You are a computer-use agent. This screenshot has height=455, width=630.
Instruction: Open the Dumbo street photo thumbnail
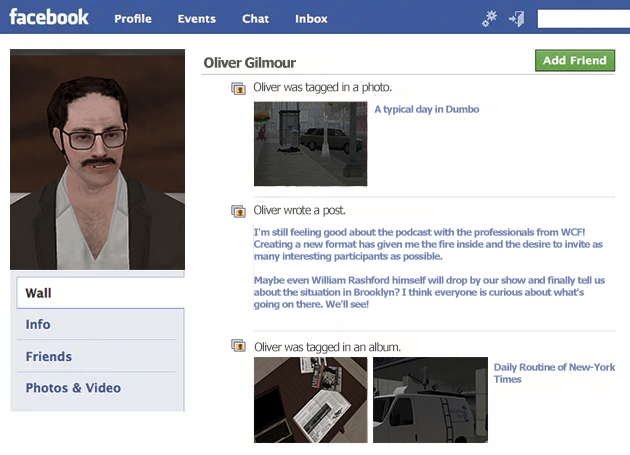311,144
